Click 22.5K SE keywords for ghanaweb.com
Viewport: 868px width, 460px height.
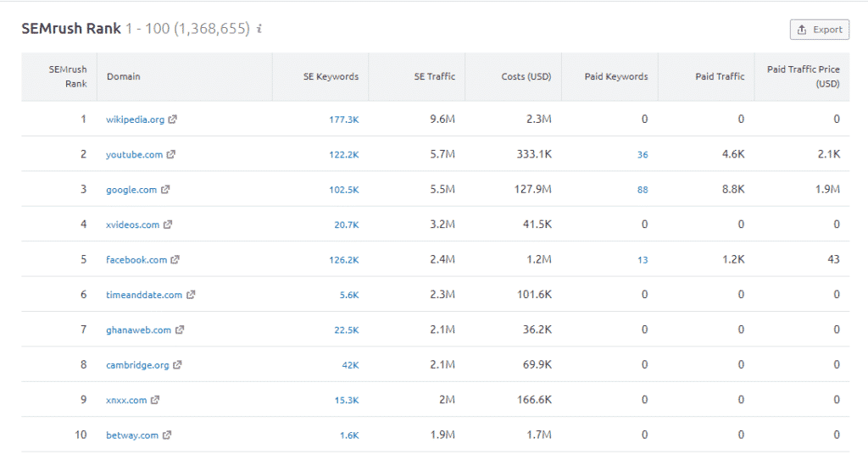click(347, 330)
